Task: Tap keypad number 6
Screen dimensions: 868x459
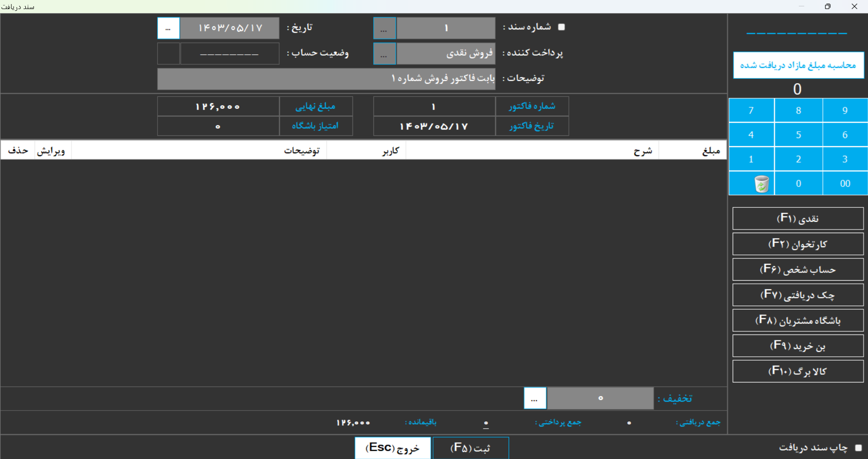Action: coord(845,135)
